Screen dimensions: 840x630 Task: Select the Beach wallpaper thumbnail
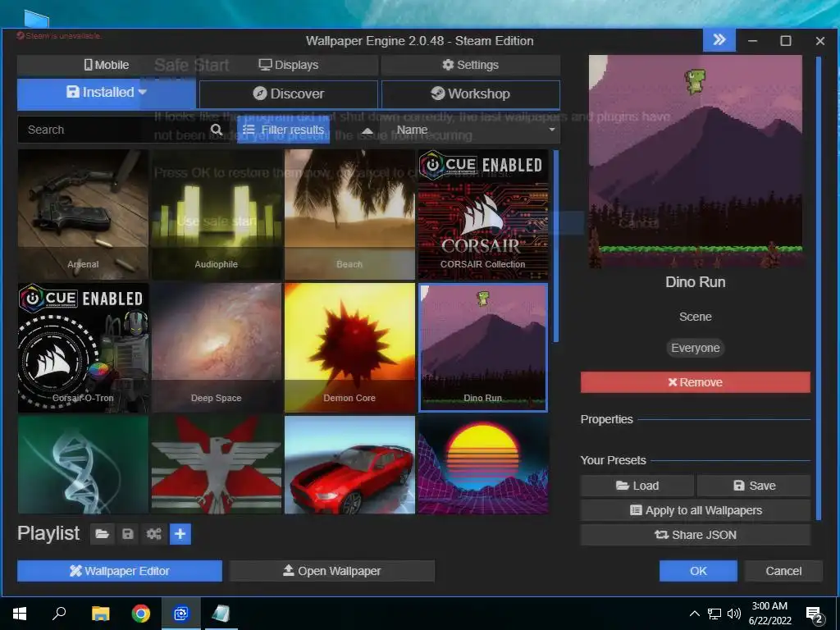coord(349,214)
